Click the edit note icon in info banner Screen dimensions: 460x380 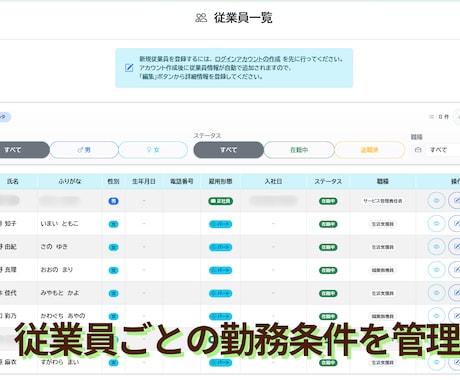(x=129, y=68)
